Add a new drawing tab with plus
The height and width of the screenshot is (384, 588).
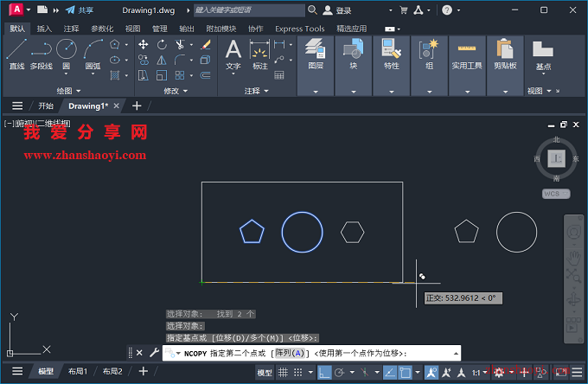coord(137,106)
